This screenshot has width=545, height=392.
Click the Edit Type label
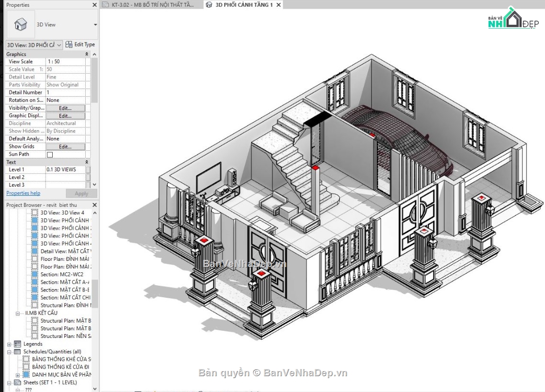(84, 45)
